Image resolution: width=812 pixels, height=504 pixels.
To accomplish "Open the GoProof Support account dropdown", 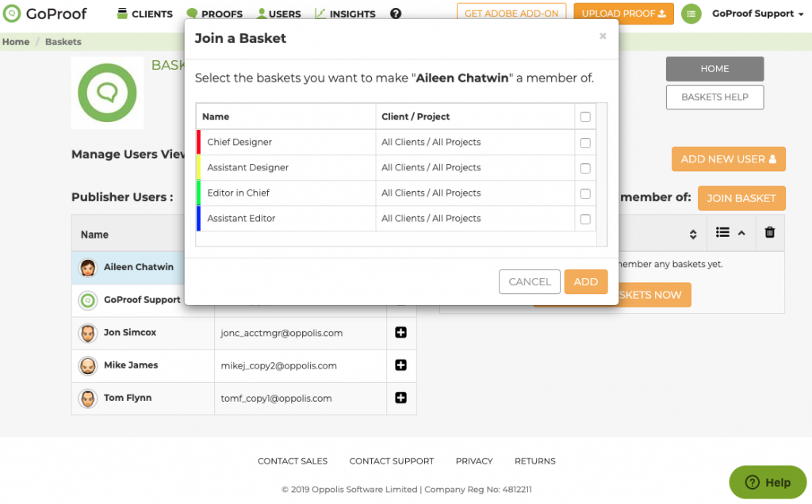I will pyautogui.click(x=757, y=14).
